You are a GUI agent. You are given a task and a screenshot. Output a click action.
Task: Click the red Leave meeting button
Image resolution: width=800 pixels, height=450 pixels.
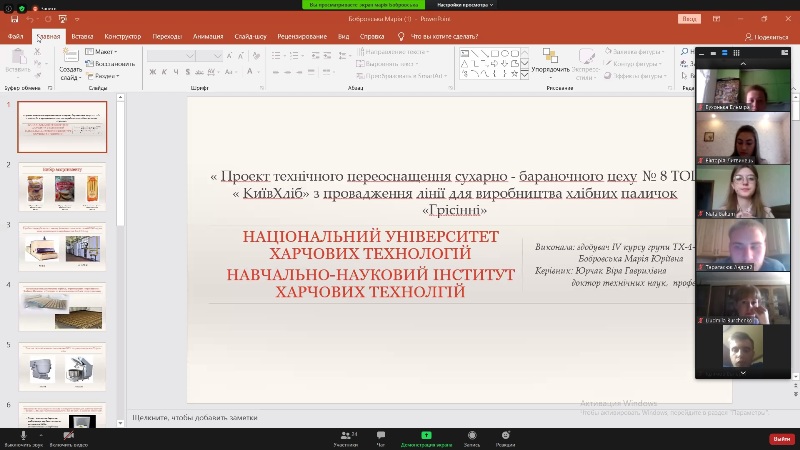(781, 439)
